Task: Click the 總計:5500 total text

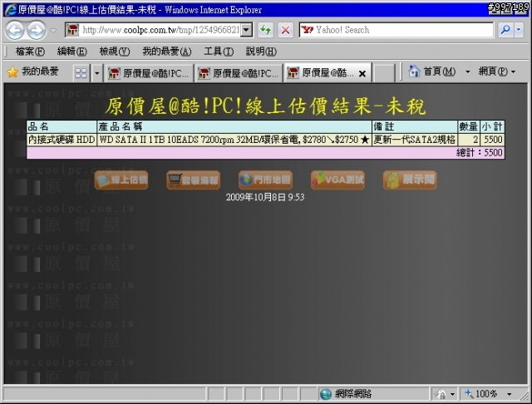Action: click(x=479, y=153)
